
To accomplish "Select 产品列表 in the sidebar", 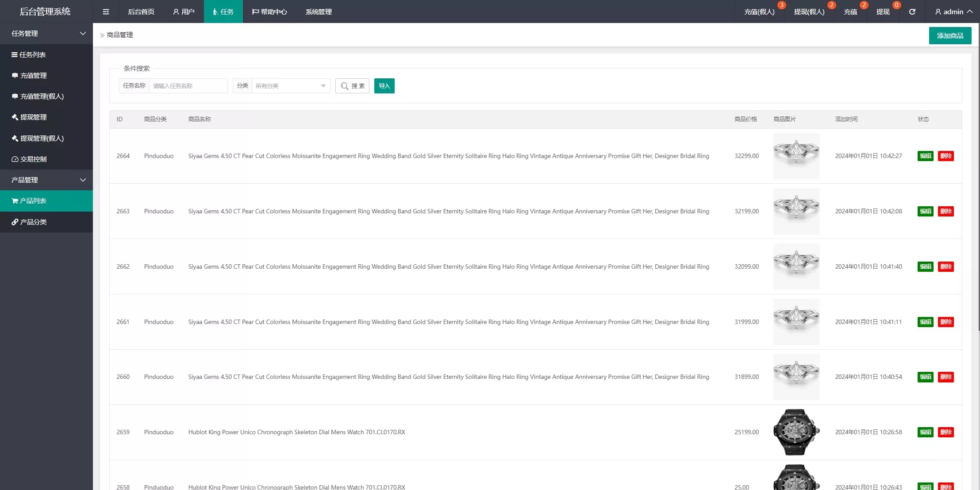I will (33, 201).
